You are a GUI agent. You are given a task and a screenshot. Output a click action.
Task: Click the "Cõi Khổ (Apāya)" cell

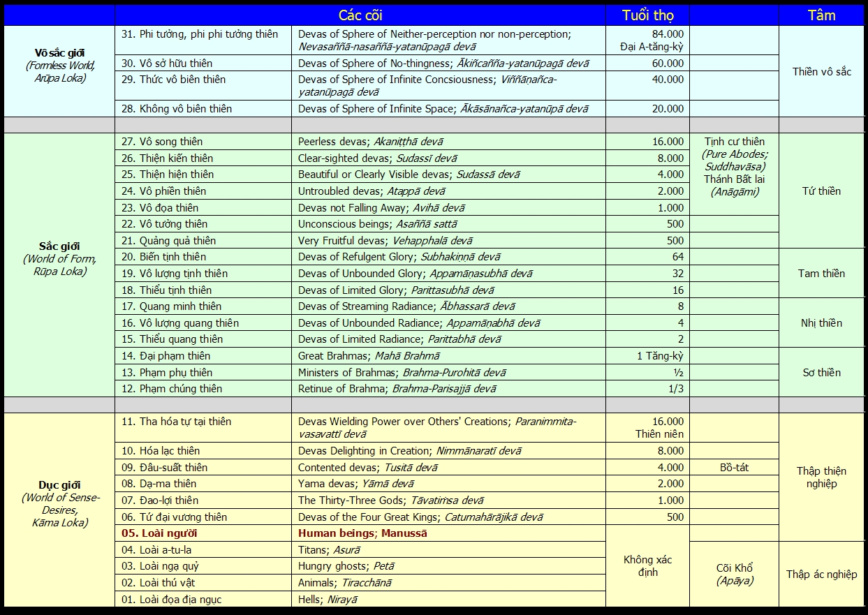734,574
